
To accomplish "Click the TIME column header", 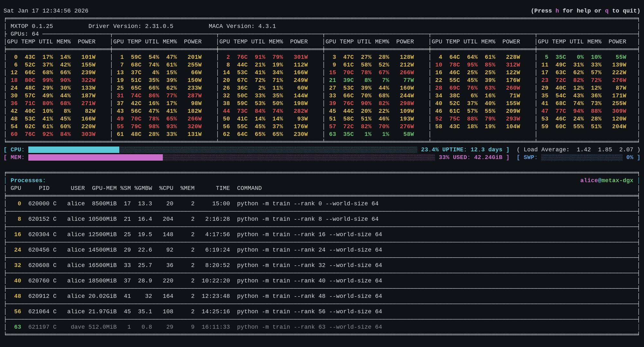I will point(223,188).
